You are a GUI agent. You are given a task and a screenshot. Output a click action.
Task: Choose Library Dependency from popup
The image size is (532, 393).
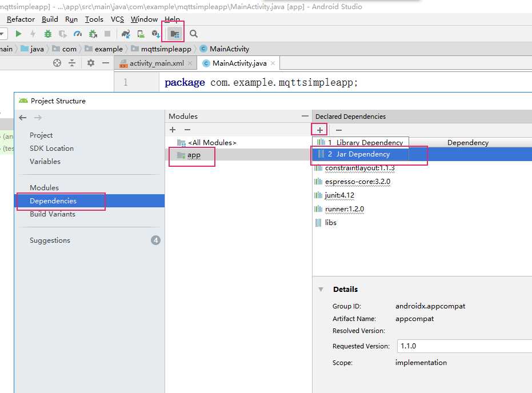[x=361, y=142]
